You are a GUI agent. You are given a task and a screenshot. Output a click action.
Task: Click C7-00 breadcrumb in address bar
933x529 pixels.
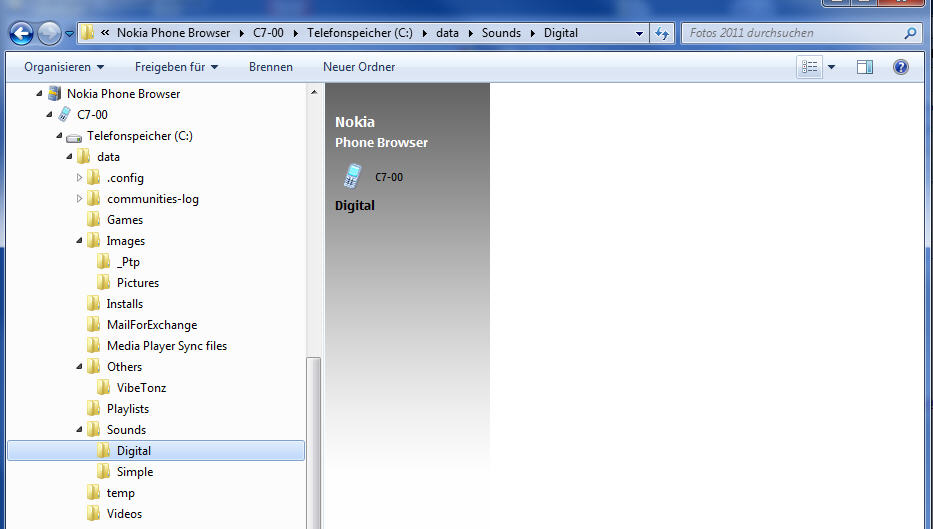pos(268,33)
